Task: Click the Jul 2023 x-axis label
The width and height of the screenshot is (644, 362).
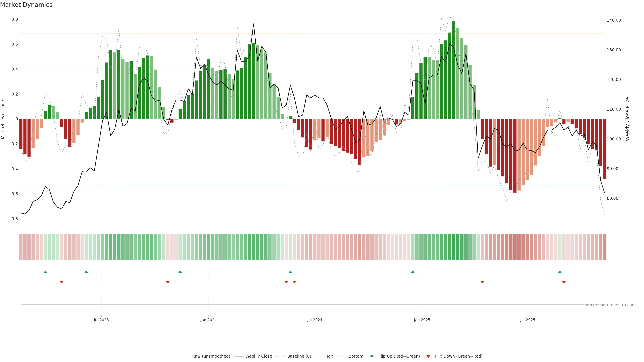Action: pyautogui.click(x=101, y=320)
